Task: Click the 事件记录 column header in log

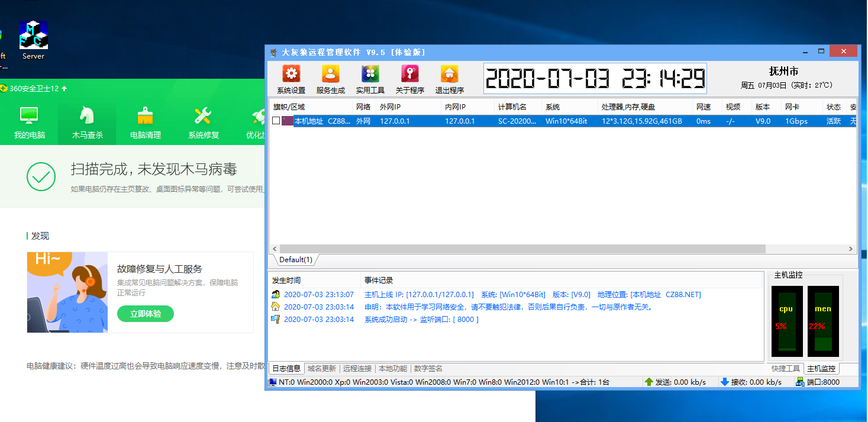Action: point(562,280)
